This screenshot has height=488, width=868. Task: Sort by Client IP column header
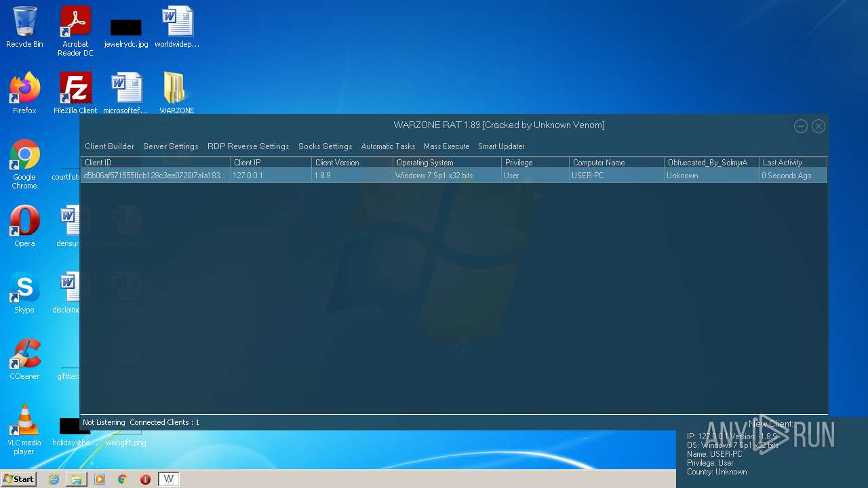coord(271,163)
